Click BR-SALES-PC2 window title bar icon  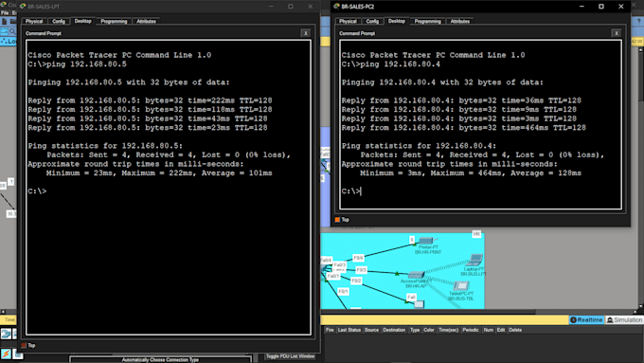[336, 7]
